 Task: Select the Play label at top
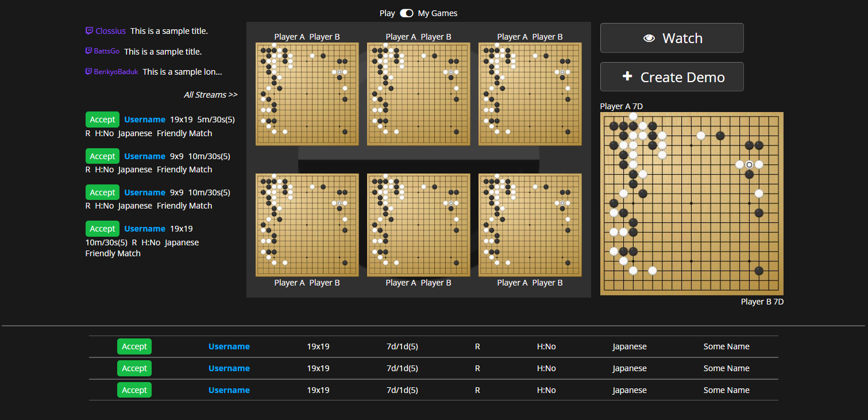click(387, 13)
